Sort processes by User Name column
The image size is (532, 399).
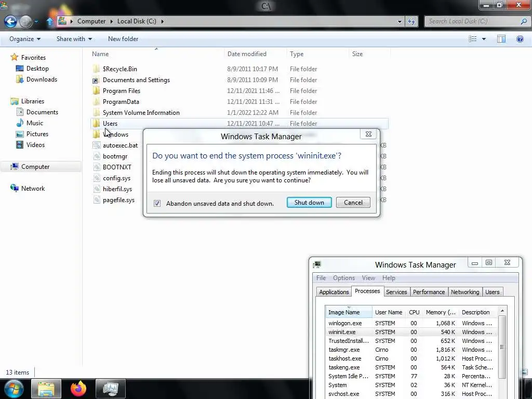tap(389, 312)
